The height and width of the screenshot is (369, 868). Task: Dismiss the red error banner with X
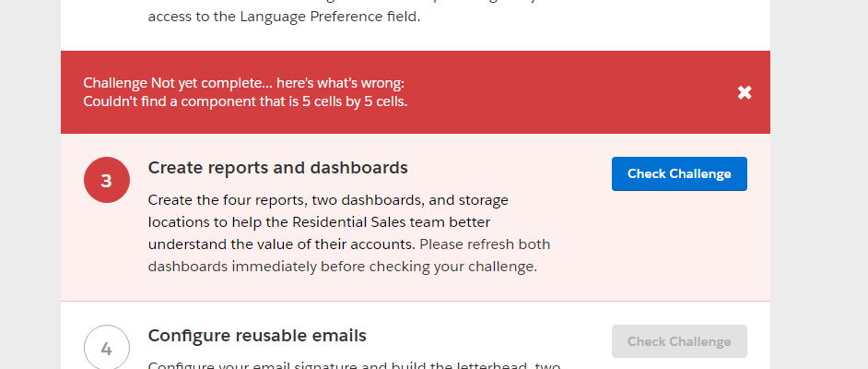click(745, 92)
